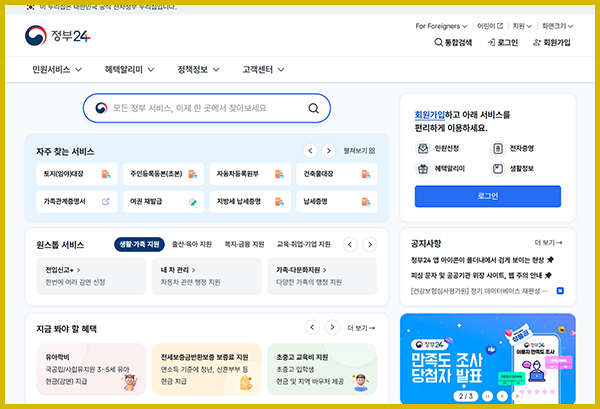This screenshot has width=600, height=409.
Task: Click the 혜택알리미 gift icon
Action: tap(423, 169)
